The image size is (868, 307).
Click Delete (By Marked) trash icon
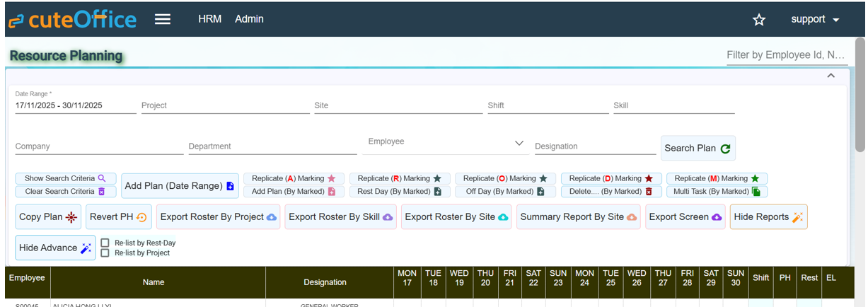coord(649,192)
